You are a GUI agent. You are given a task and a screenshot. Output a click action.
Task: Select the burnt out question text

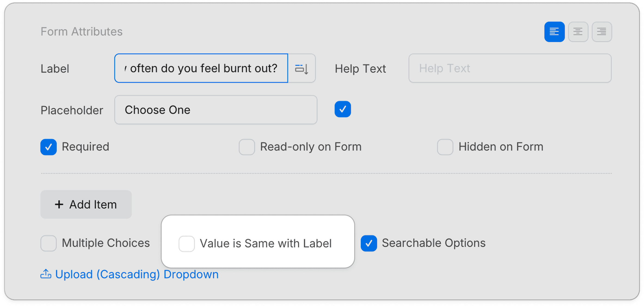[x=202, y=68]
